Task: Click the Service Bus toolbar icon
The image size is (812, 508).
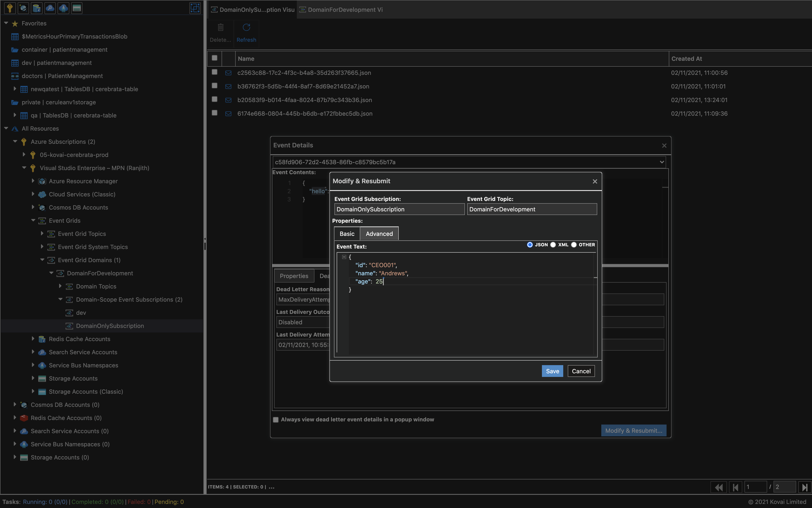Action: tap(63, 8)
